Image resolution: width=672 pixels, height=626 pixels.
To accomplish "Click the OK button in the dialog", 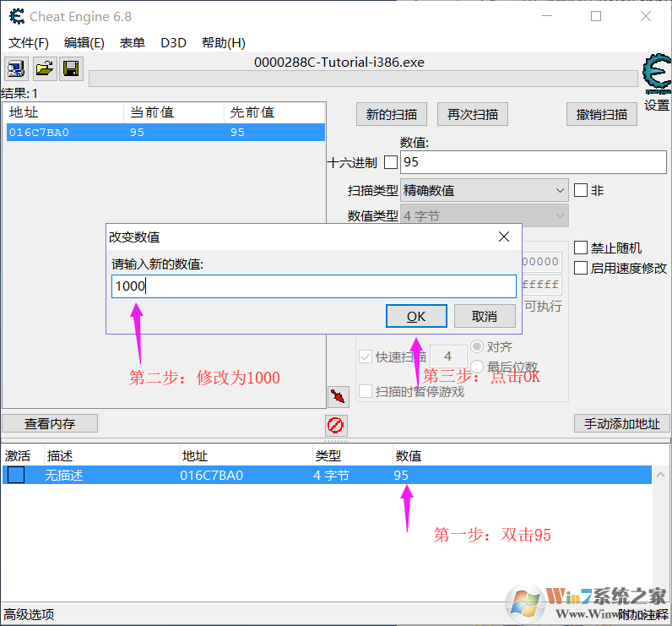I will click(x=416, y=316).
